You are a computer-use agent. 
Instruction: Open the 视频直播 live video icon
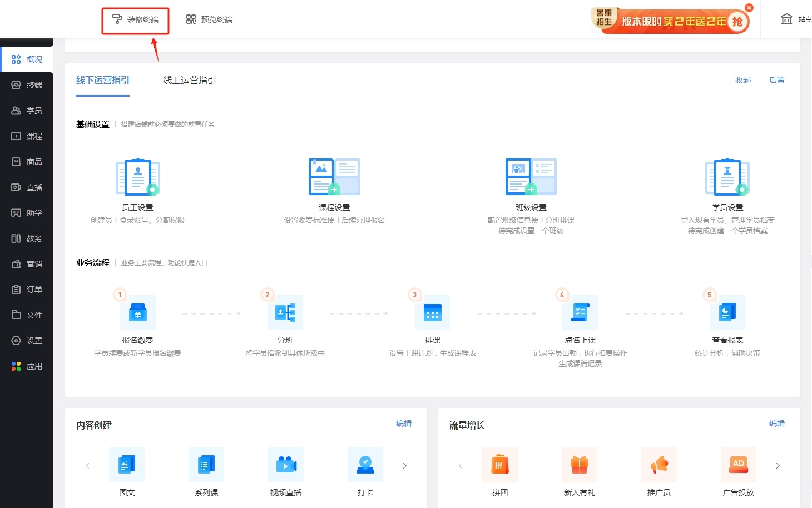pos(286,465)
